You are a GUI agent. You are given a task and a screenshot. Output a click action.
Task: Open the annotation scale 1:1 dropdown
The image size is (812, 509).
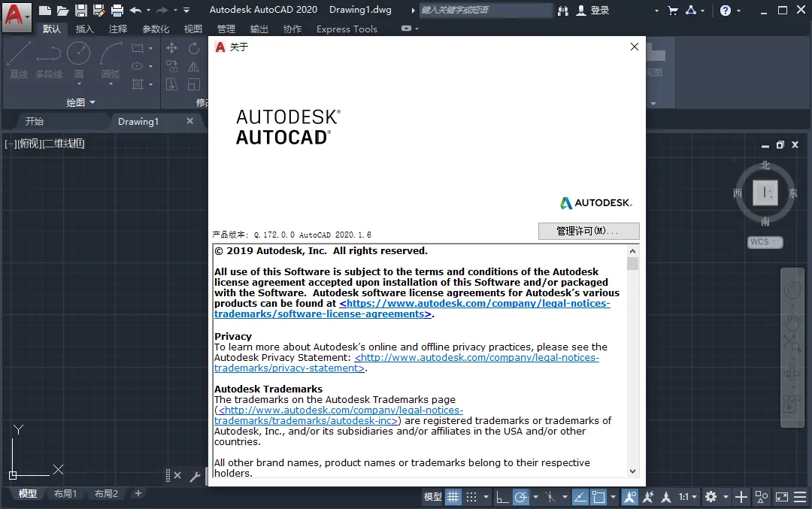click(688, 497)
